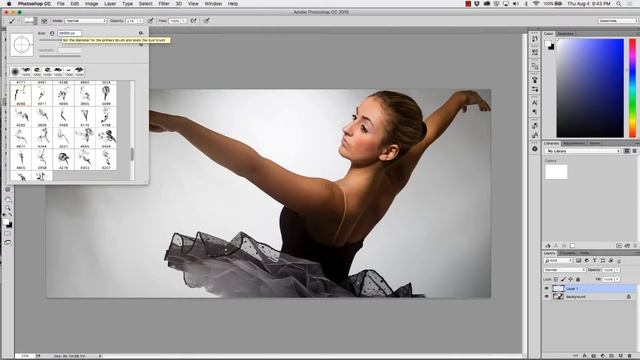Click the create new layer icon

(x=620, y=356)
